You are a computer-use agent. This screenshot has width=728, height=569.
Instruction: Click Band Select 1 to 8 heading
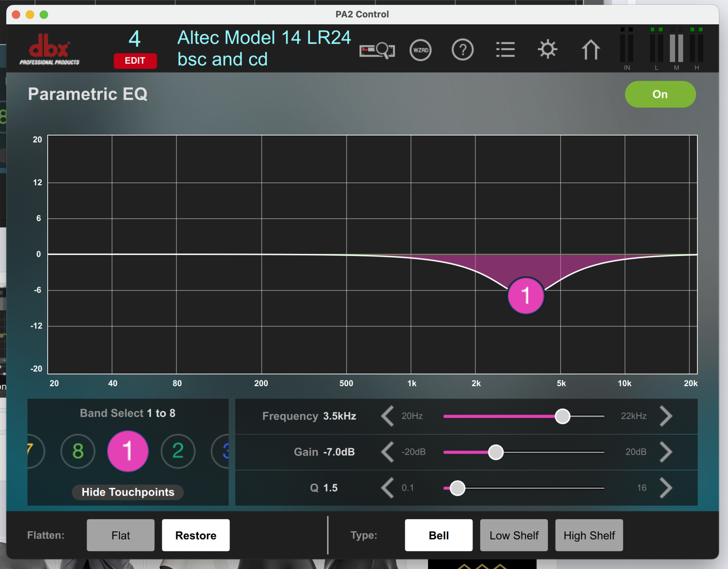pyautogui.click(x=128, y=413)
